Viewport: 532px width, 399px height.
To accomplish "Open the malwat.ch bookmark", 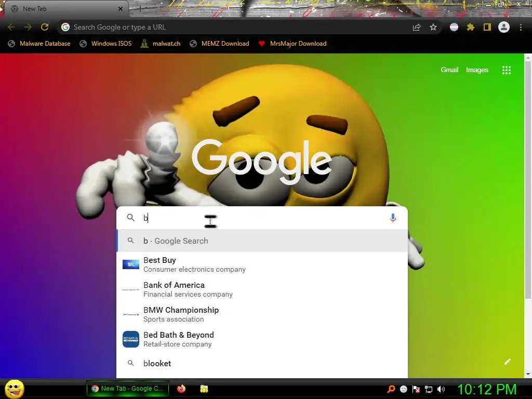I will [161, 44].
